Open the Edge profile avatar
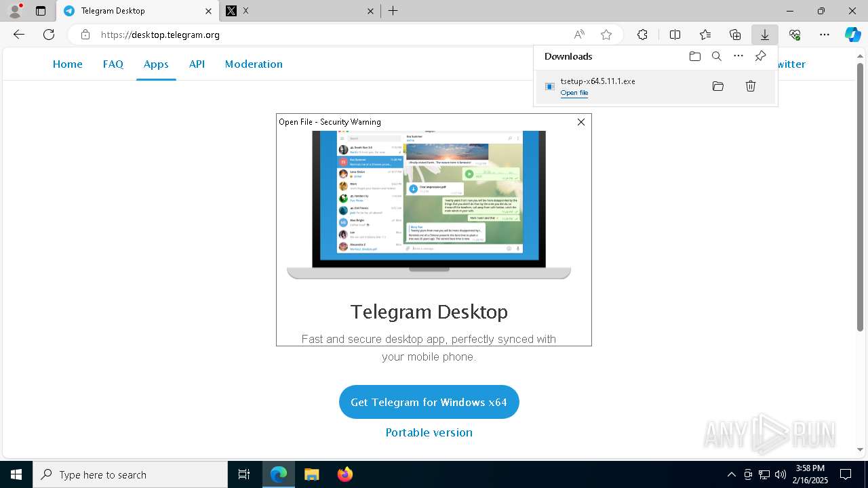This screenshot has width=868, height=488. (15, 11)
